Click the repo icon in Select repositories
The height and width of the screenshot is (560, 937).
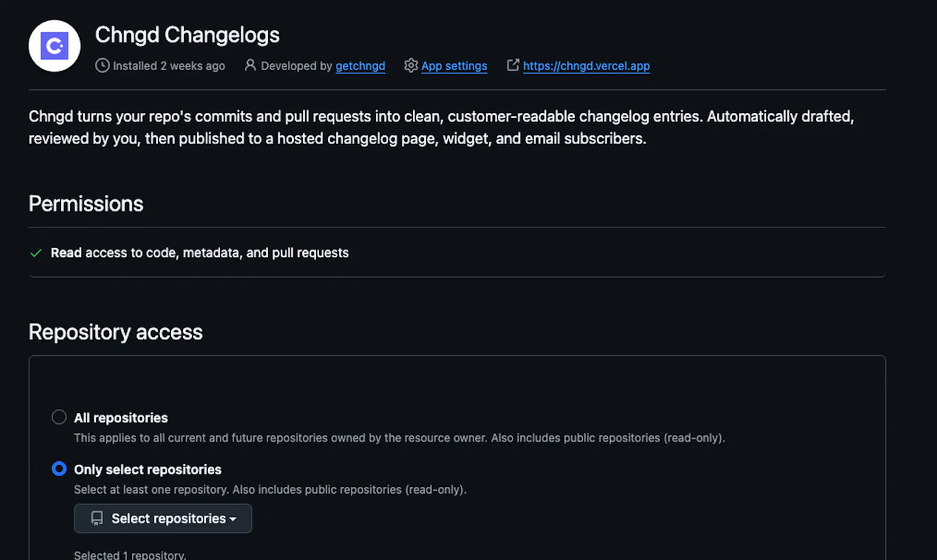97,518
